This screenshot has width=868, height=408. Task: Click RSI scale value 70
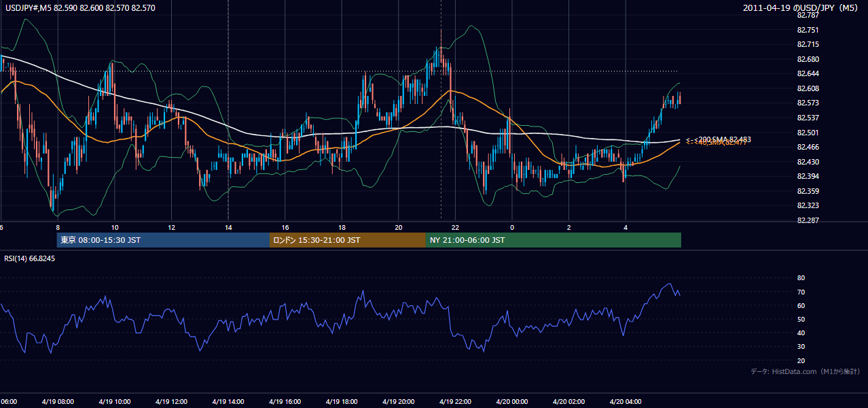click(x=801, y=292)
